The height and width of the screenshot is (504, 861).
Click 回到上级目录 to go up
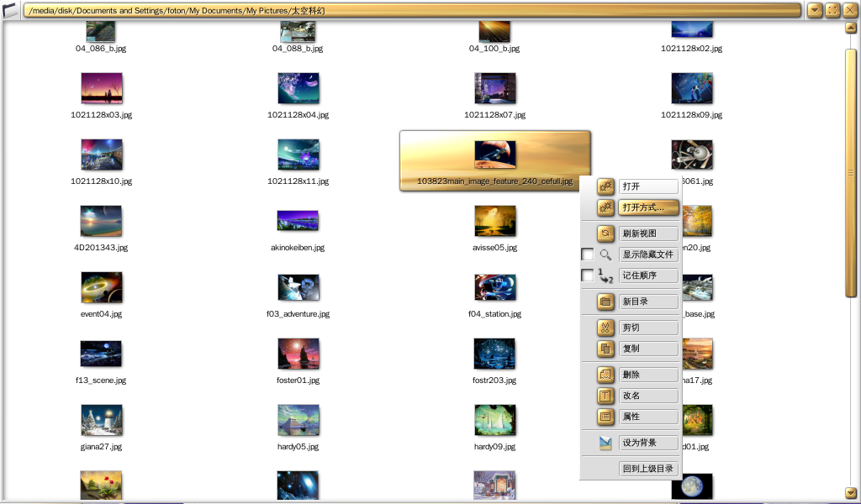point(648,469)
